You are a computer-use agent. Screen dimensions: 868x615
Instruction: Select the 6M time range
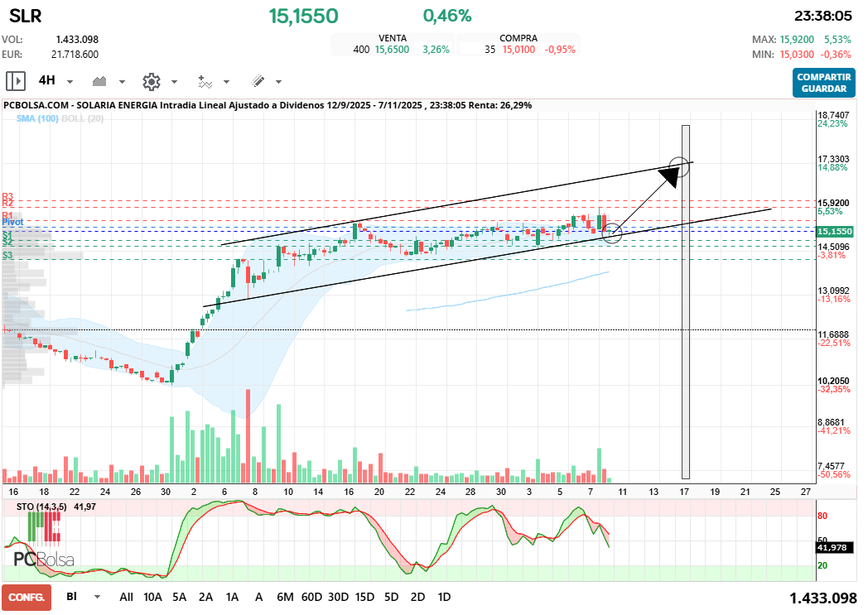[285, 597]
